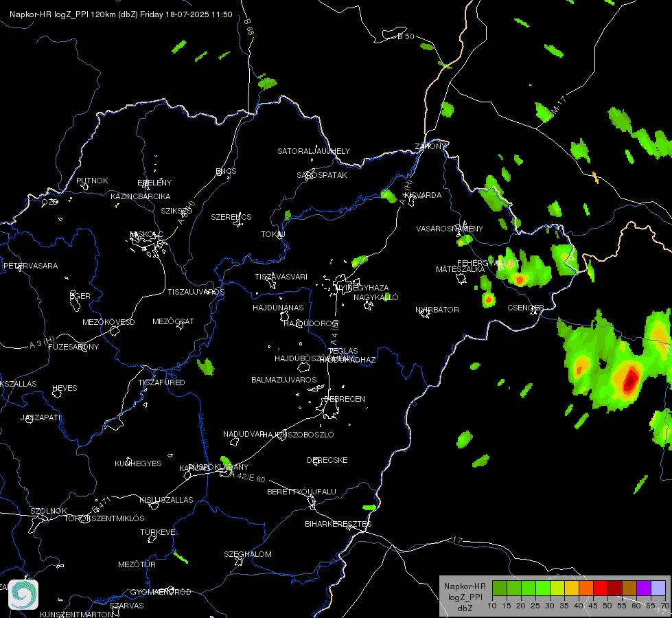Click the DERECSKE town label
The width and height of the screenshot is (672, 618).
(327, 460)
